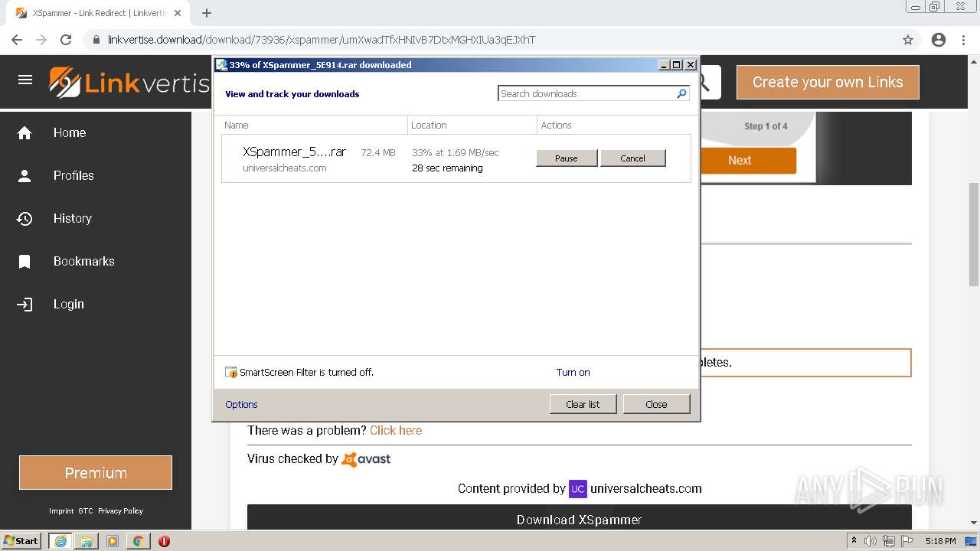The width and height of the screenshot is (980, 551).
Task: Click the History clock icon
Action: [24, 219]
